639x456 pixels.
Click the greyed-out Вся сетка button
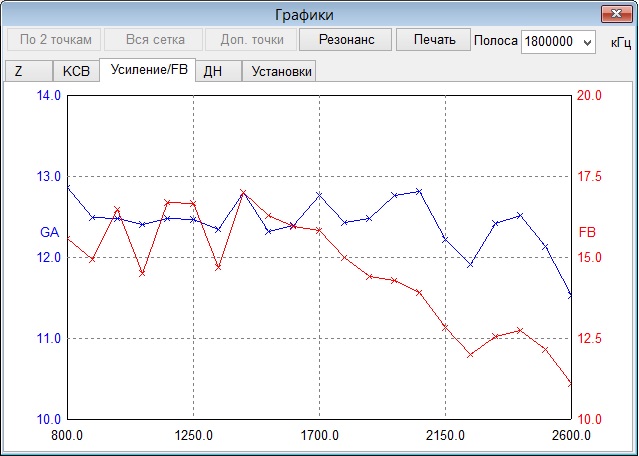[154, 40]
